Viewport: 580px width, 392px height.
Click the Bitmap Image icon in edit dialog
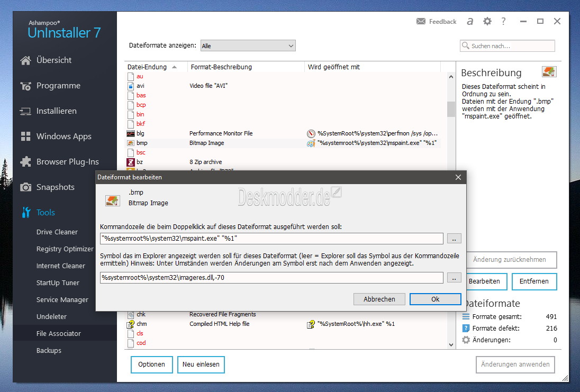click(113, 201)
